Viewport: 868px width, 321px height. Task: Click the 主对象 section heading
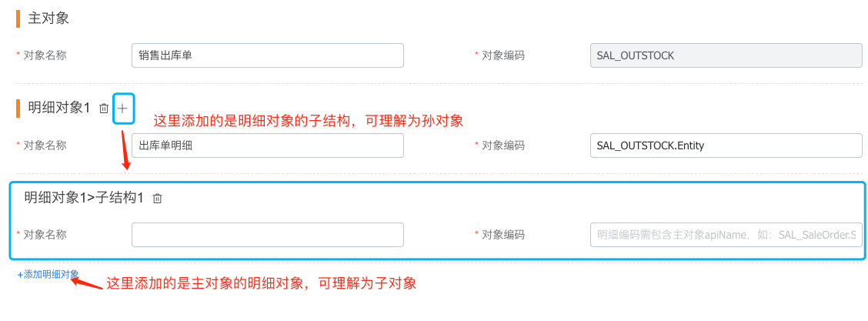coord(48,18)
